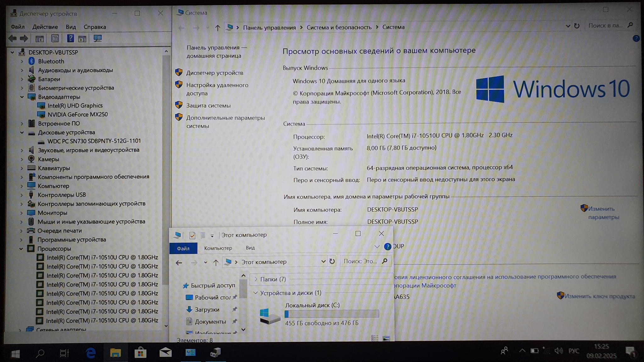The width and height of the screenshot is (644, 362).
Task: Click the Поиск: Этот компьютер search field
Action: [x=360, y=261]
